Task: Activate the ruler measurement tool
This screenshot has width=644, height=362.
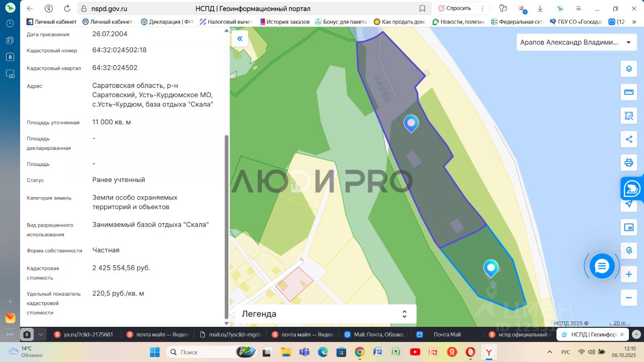Action: click(x=629, y=92)
